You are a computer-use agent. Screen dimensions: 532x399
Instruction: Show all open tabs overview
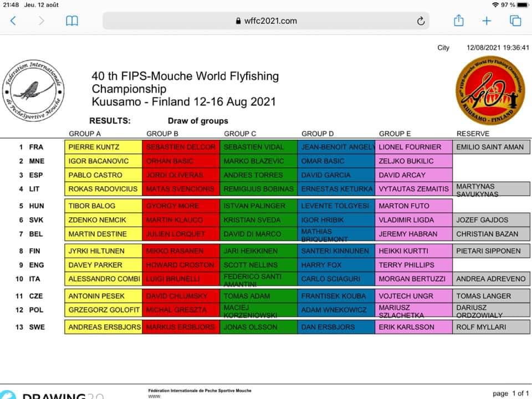tap(515, 21)
